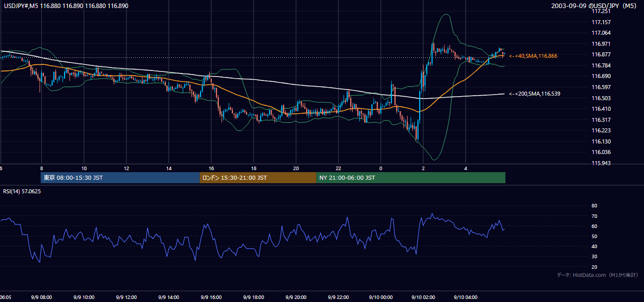This screenshot has height=302, width=644.
Task: Click price axis value 116.130
Action: (601, 141)
